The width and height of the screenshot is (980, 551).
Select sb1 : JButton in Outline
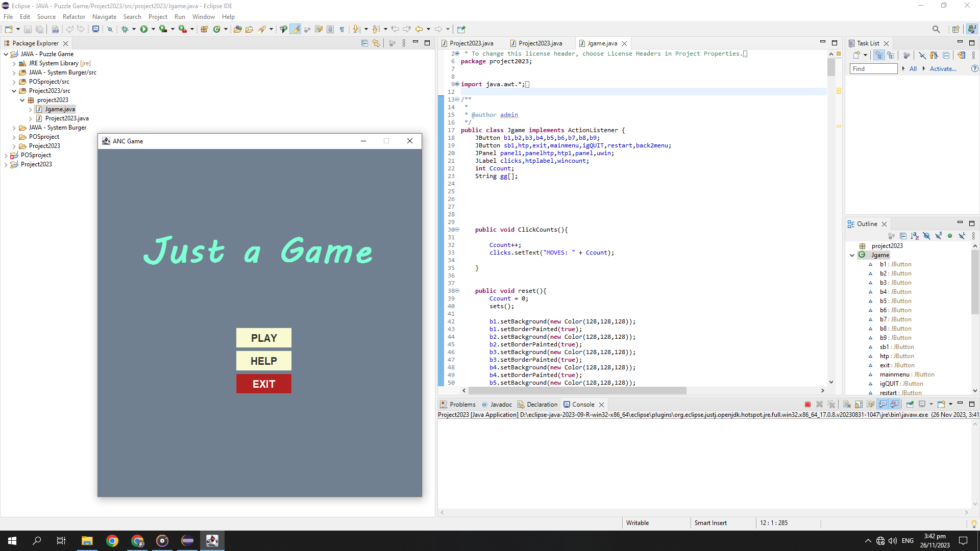click(x=897, y=347)
